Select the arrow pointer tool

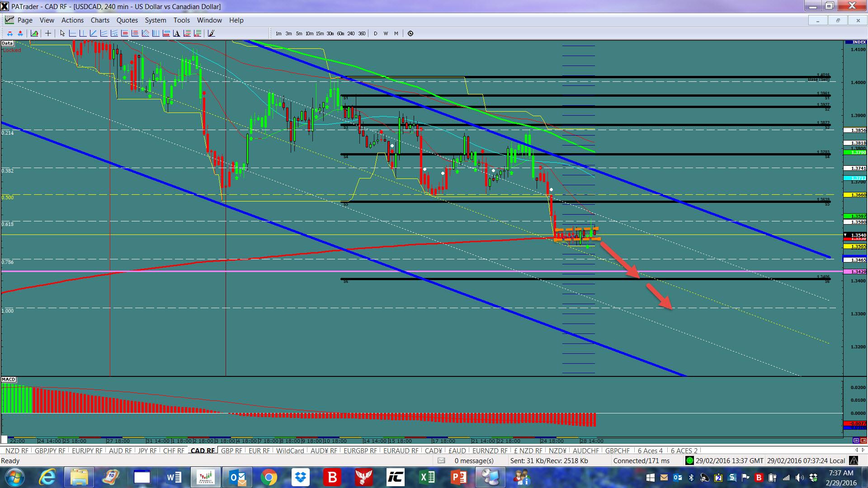click(62, 33)
